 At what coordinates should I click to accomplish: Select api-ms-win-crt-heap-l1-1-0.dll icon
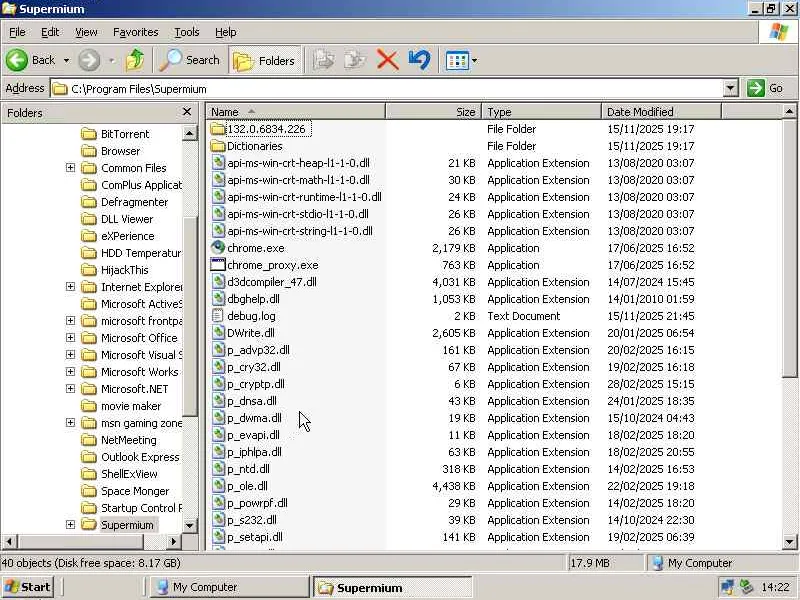click(x=218, y=163)
